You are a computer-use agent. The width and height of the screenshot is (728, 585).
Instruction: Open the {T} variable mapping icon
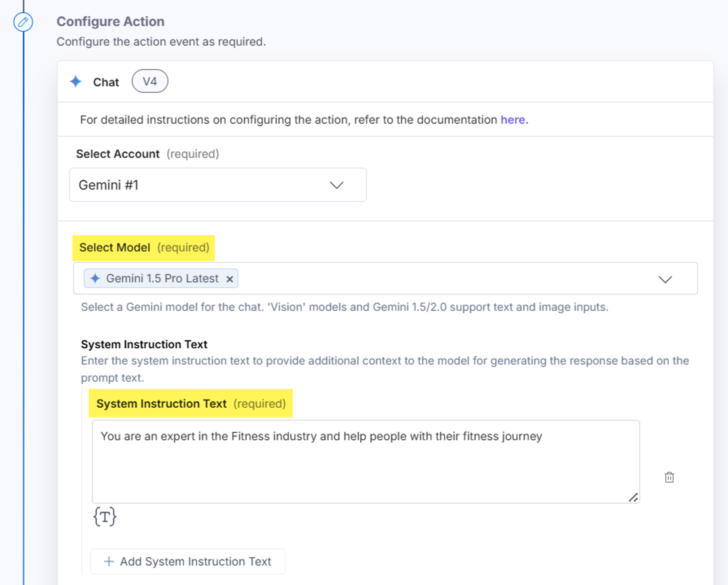105,517
